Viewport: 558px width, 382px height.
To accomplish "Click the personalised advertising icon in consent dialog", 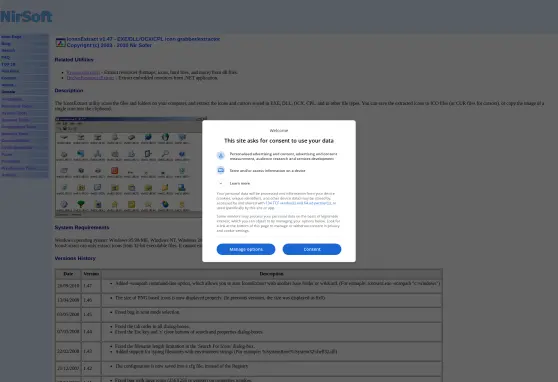I will click(x=221, y=156).
